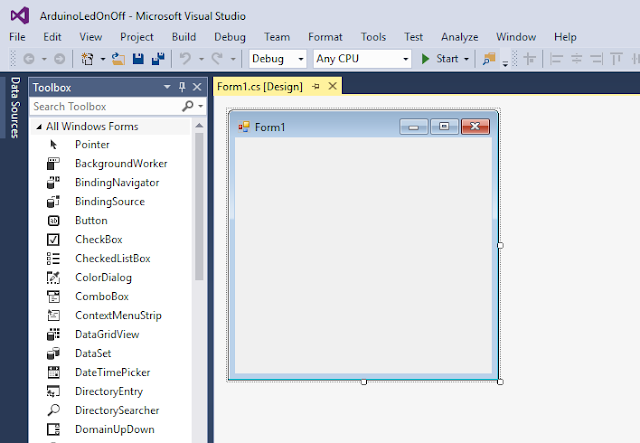Open the Project menu
Image resolution: width=640 pixels, height=443 pixels.
click(137, 37)
